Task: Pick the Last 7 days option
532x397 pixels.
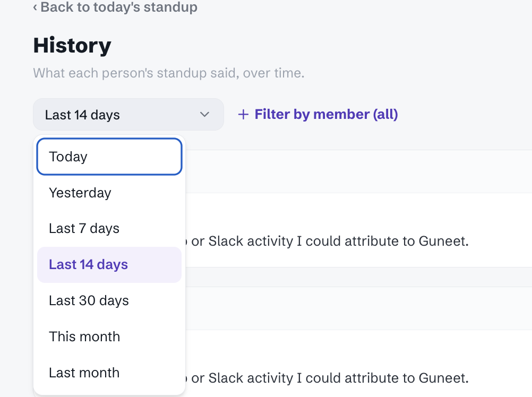Action: coord(109,229)
